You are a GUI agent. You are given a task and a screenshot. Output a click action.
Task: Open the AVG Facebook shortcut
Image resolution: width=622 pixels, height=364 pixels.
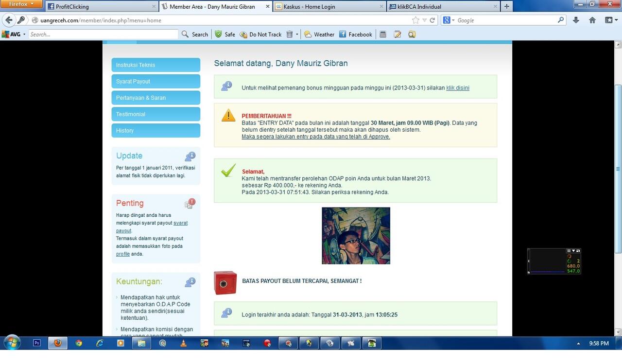coord(356,35)
